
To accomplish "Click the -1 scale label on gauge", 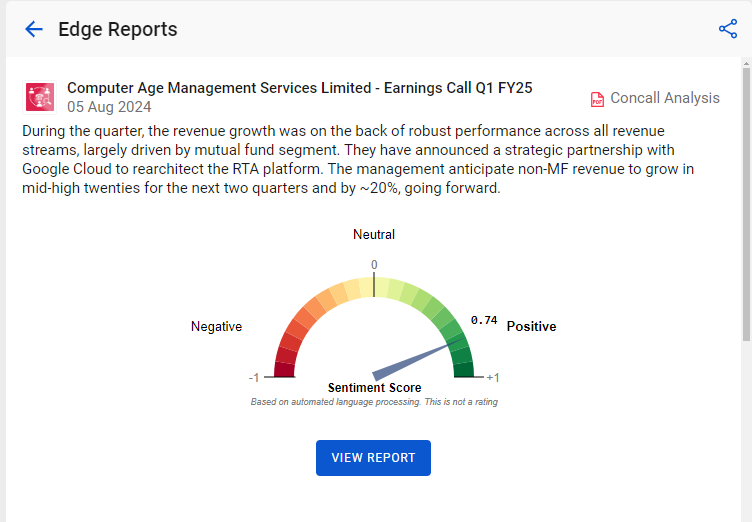I will pos(254,378).
